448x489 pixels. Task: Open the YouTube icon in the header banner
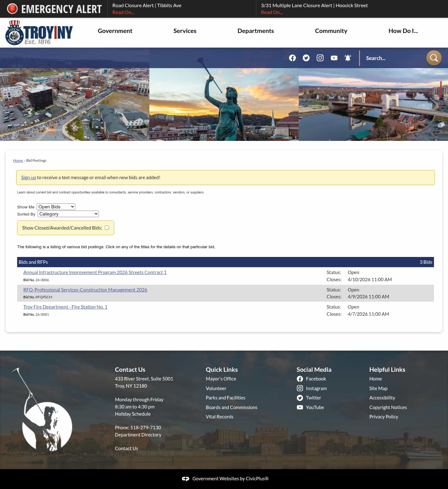[334, 58]
